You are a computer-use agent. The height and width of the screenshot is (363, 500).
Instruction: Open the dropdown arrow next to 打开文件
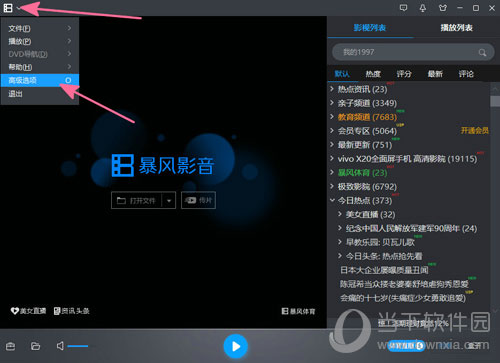click(169, 200)
